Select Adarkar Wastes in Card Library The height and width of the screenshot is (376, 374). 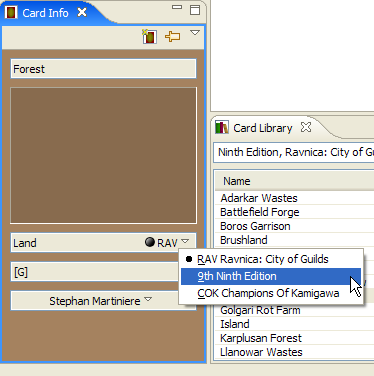(295, 198)
